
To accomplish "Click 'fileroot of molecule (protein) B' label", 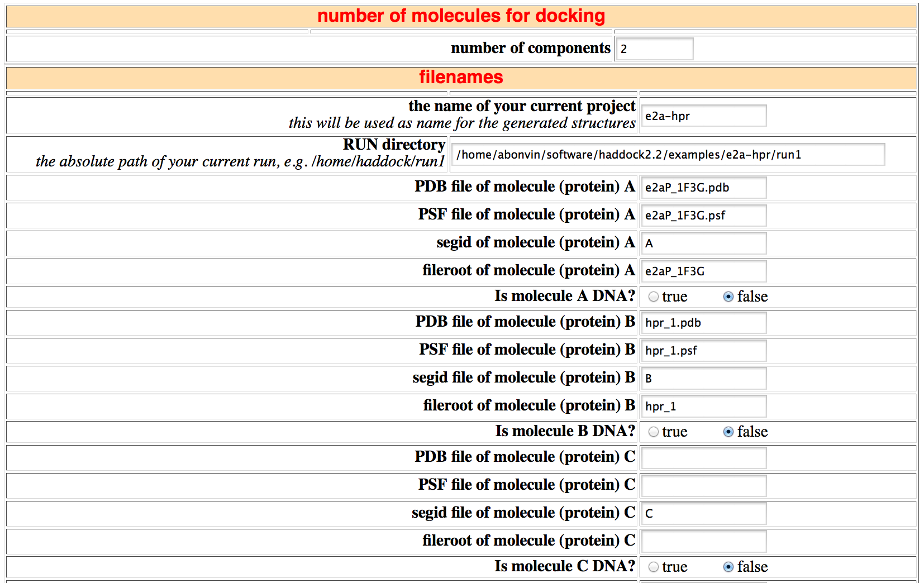I will pos(529,405).
